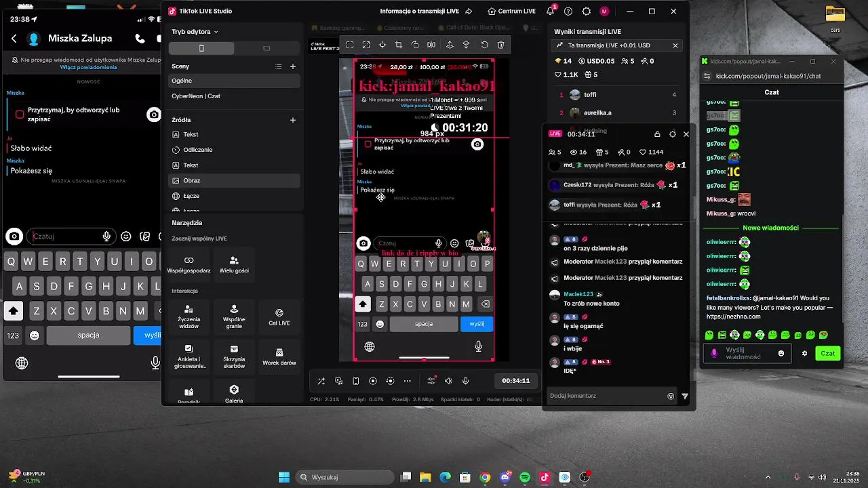
Task: Click the magic wand effects icon in the bottom toolbar
Action: coord(321,381)
